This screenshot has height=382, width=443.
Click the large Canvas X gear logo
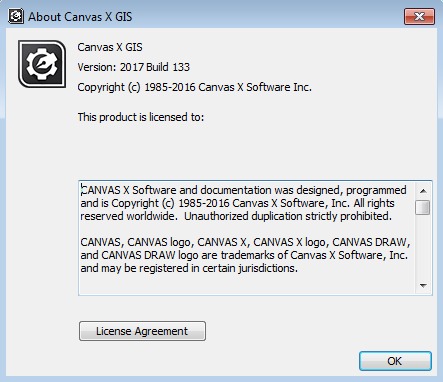[42, 64]
